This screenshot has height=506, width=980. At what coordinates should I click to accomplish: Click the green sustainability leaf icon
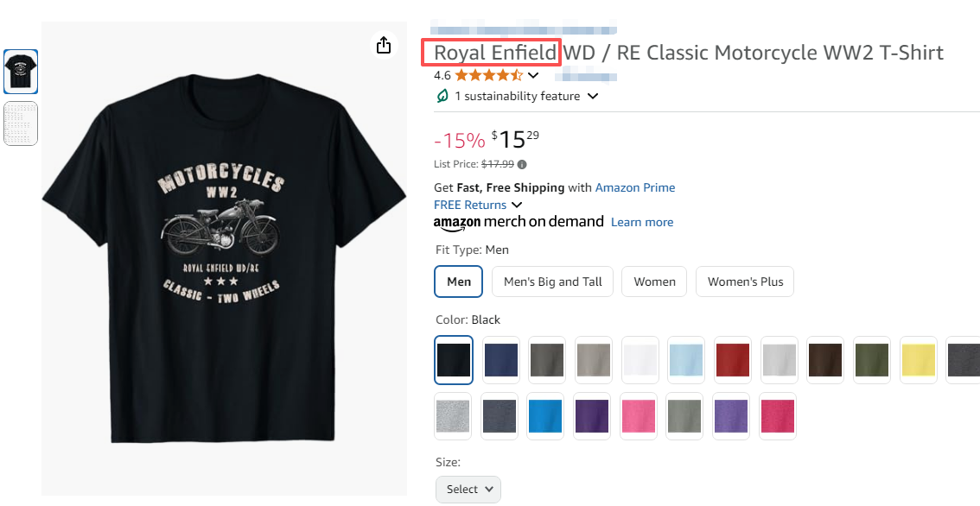pyautogui.click(x=442, y=96)
